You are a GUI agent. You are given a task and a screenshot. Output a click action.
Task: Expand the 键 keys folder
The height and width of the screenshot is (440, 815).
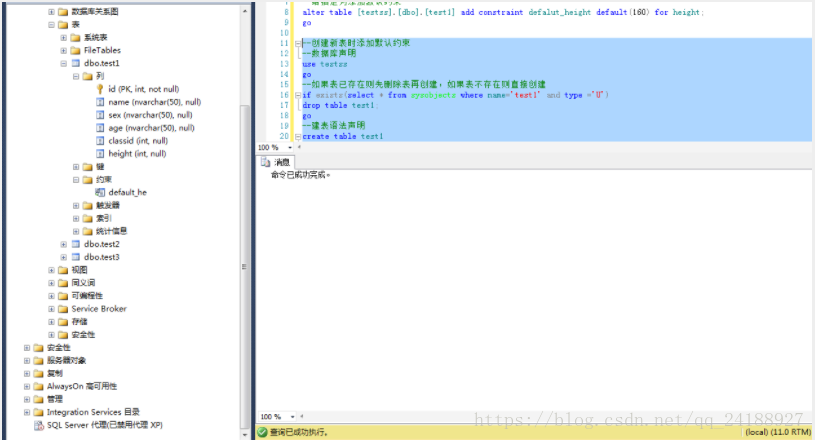[76, 167]
